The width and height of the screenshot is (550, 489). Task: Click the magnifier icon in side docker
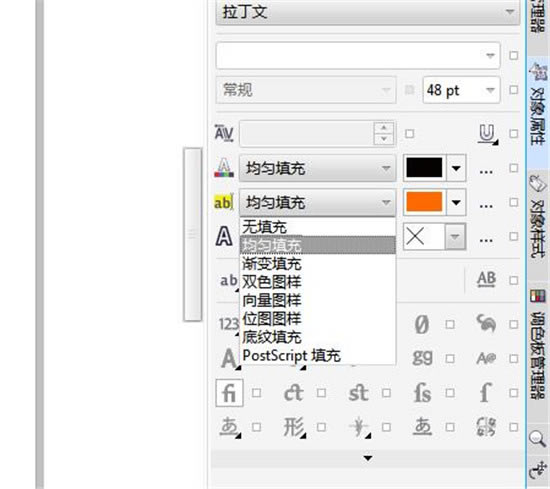point(537,438)
